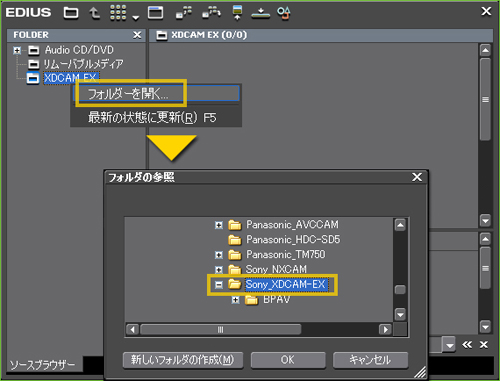Select Panasonic_TM750 folder
Viewport: 500px width, 381px height.
pos(286,254)
